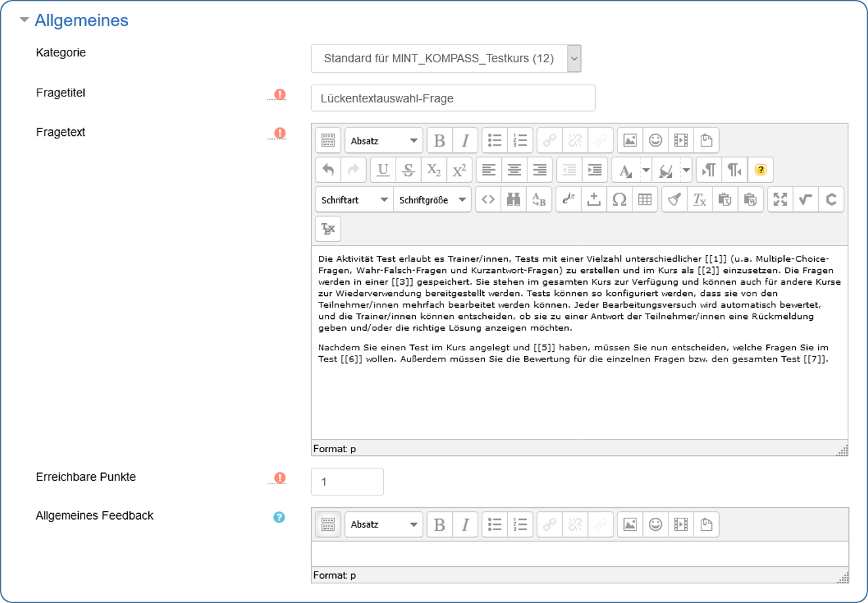Click the TeX icon in bottom toolbar row
Viewport: 868px width, 603px height.
pos(328,229)
